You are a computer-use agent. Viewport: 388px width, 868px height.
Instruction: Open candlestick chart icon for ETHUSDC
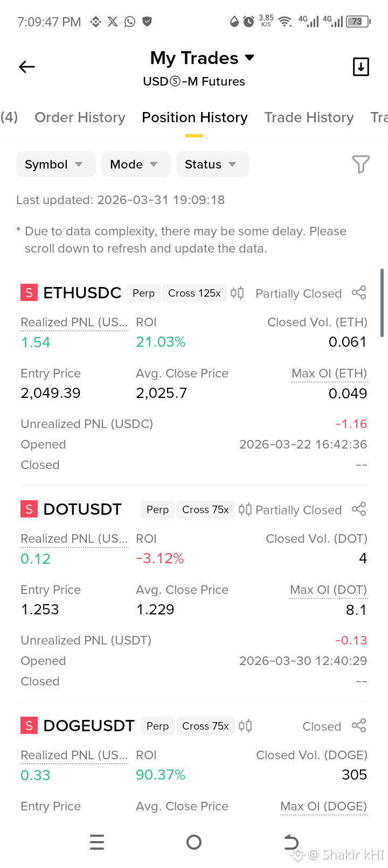click(237, 293)
